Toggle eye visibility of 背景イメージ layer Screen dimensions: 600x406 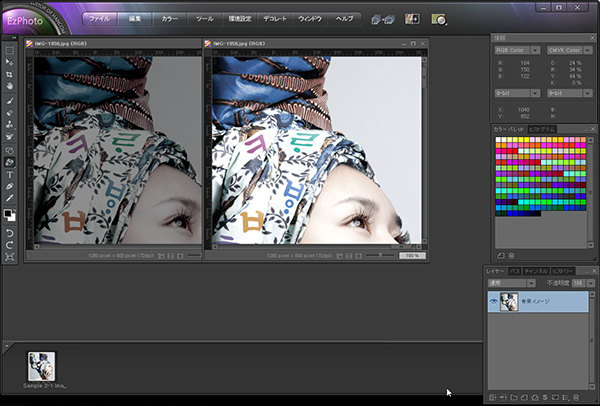tap(494, 301)
